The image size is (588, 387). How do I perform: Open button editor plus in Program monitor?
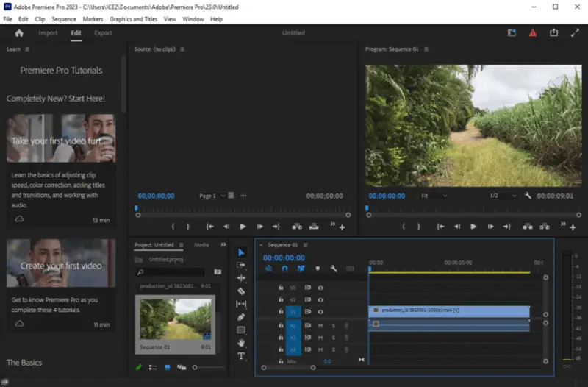coord(573,227)
